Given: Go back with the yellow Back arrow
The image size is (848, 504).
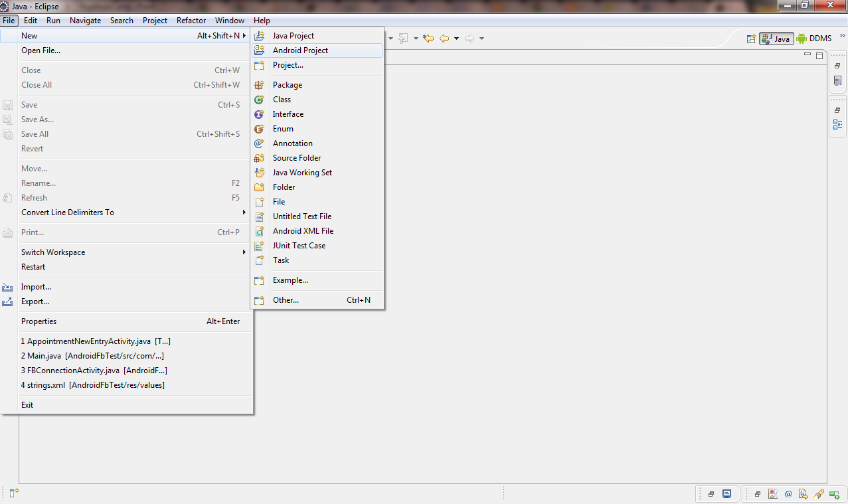Looking at the screenshot, I should (x=444, y=39).
